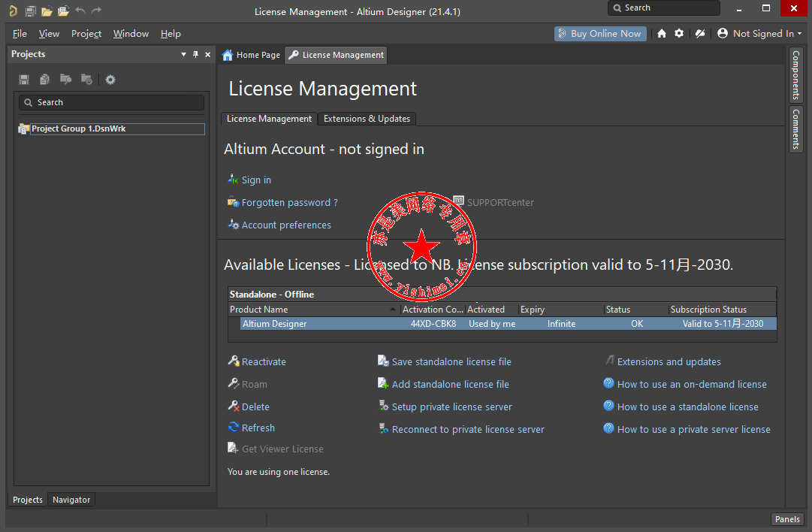Open the Help menu
Image resolution: width=812 pixels, height=532 pixels.
point(171,34)
